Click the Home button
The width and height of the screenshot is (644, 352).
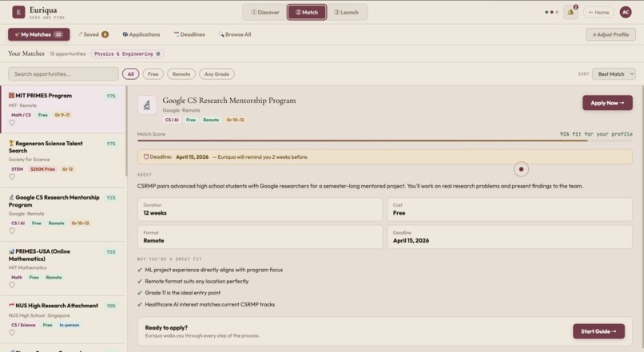(x=598, y=12)
